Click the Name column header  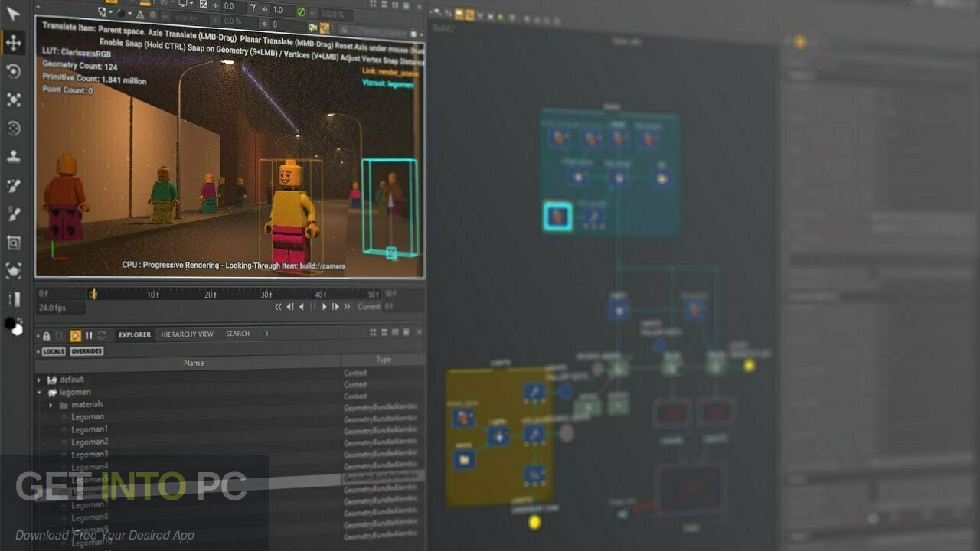coord(194,362)
